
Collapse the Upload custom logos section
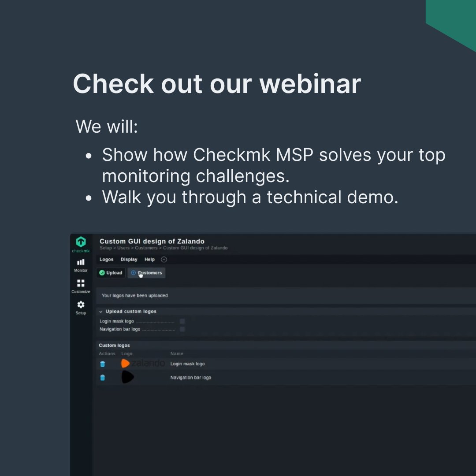click(x=101, y=312)
